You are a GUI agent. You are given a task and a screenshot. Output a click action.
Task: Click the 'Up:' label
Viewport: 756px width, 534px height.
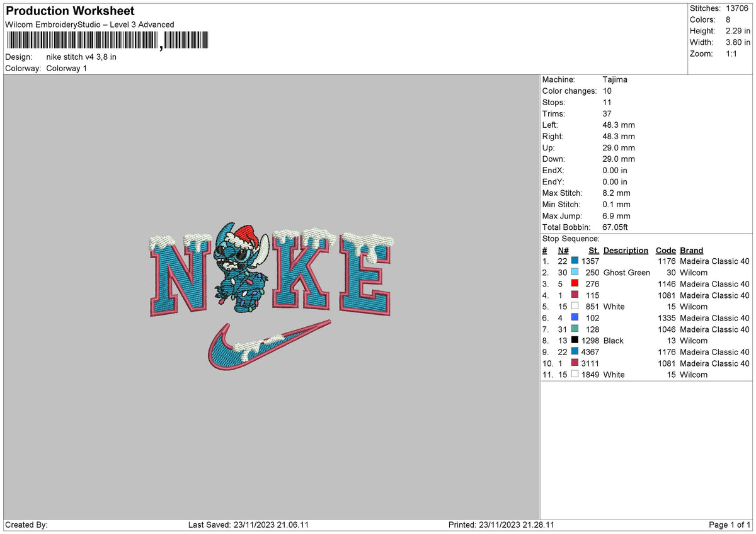click(x=548, y=147)
